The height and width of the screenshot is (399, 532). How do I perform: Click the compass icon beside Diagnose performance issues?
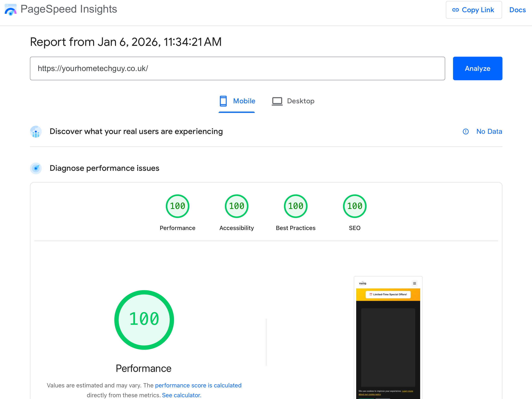pos(36,168)
